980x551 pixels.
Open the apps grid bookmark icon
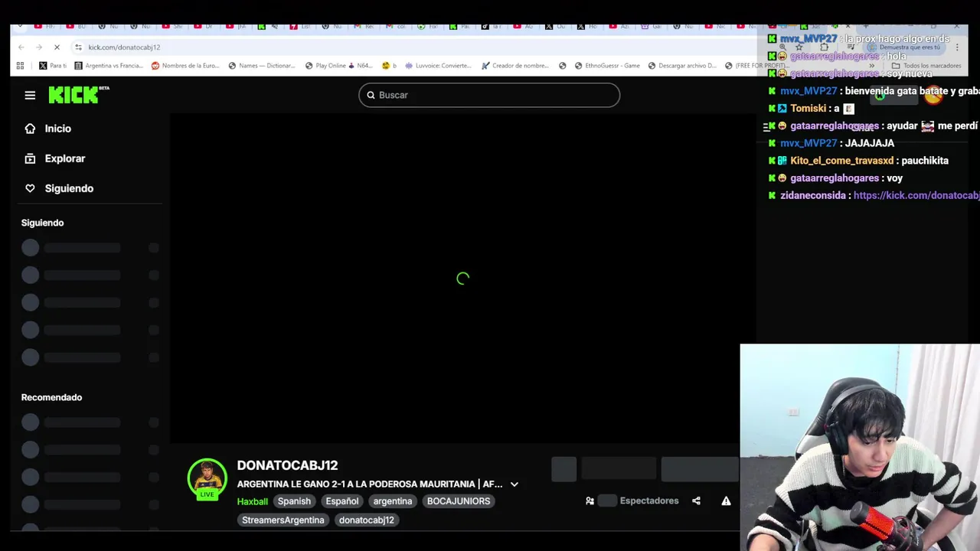click(x=20, y=66)
